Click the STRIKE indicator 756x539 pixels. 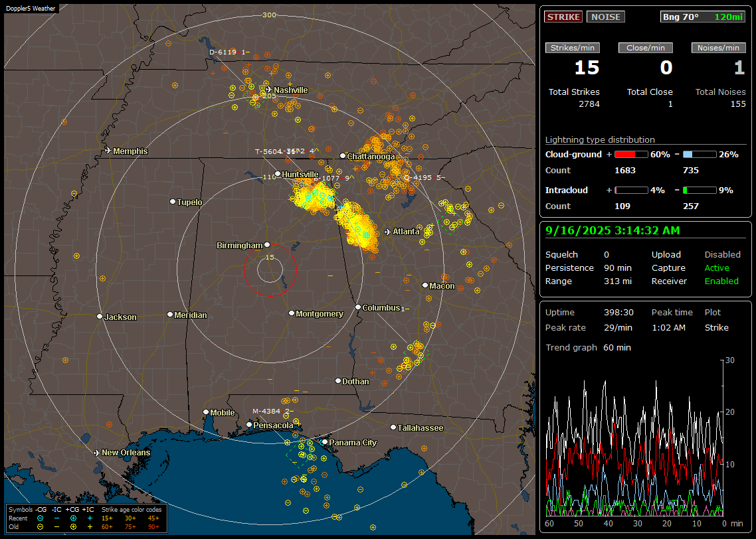(563, 17)
